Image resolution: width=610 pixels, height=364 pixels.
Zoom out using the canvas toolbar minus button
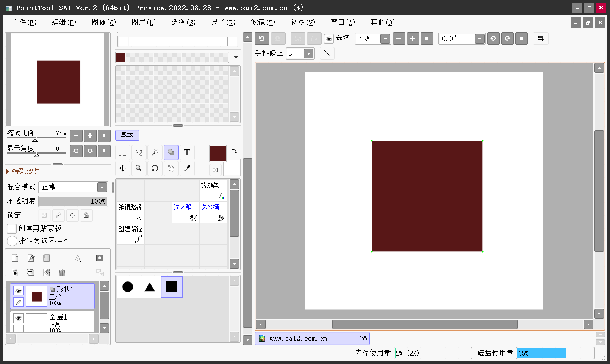point(399,39)
